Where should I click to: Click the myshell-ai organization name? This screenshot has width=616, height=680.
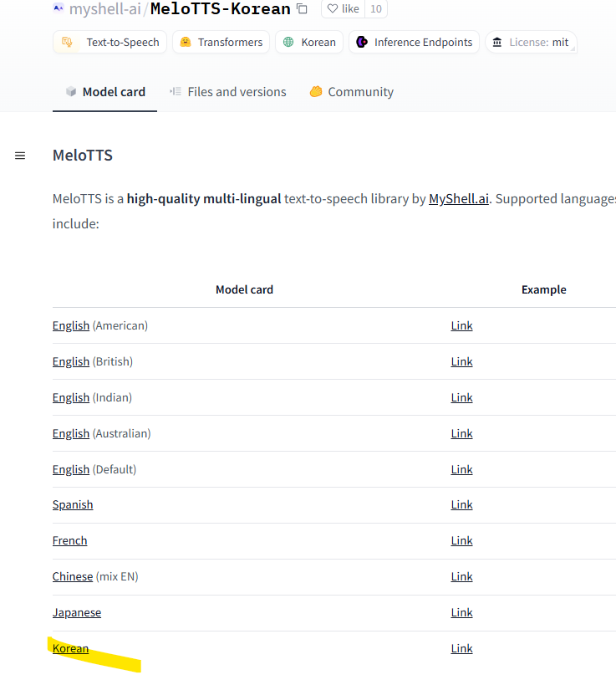tap(105, 9)
